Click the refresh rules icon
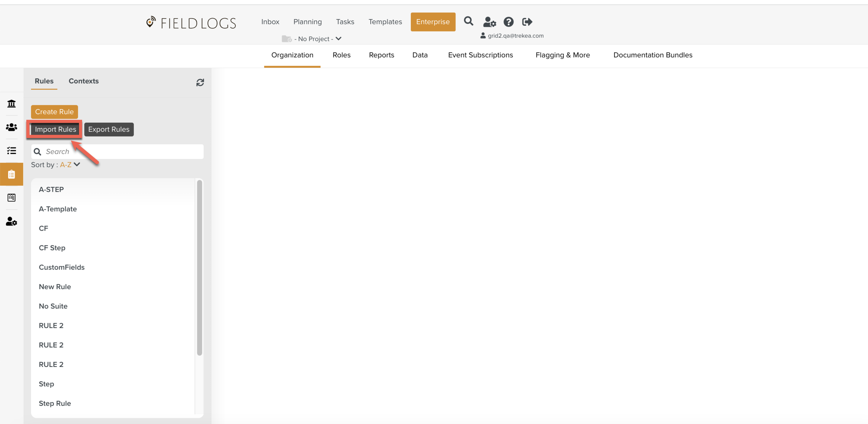 [x=200, y=82]
